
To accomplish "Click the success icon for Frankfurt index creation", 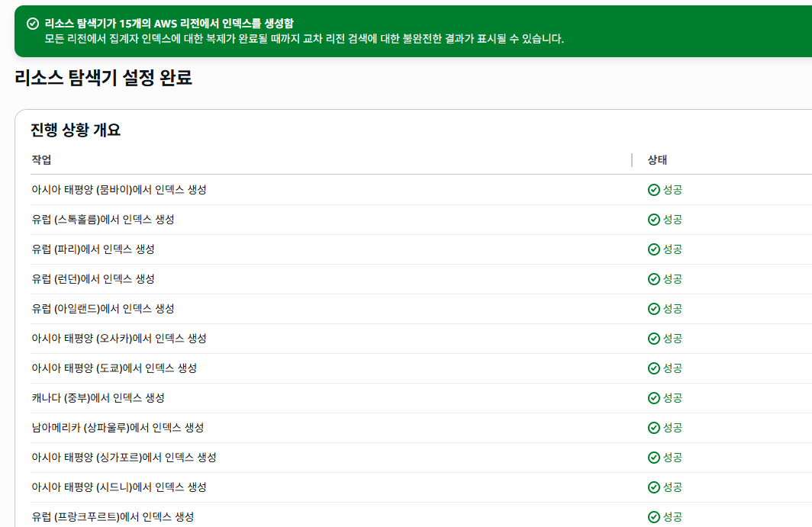I will pyautogui.click(x=654, y=516).
